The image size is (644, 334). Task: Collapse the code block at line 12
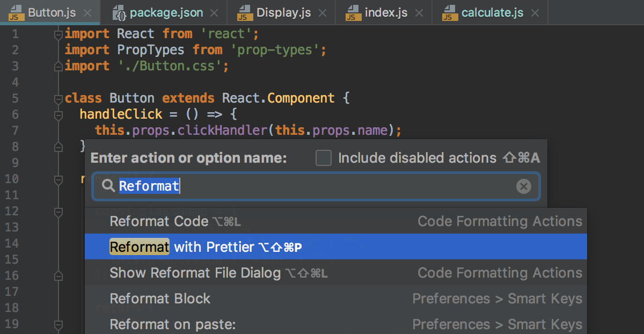pyautogui.click(x=57, y=212)
